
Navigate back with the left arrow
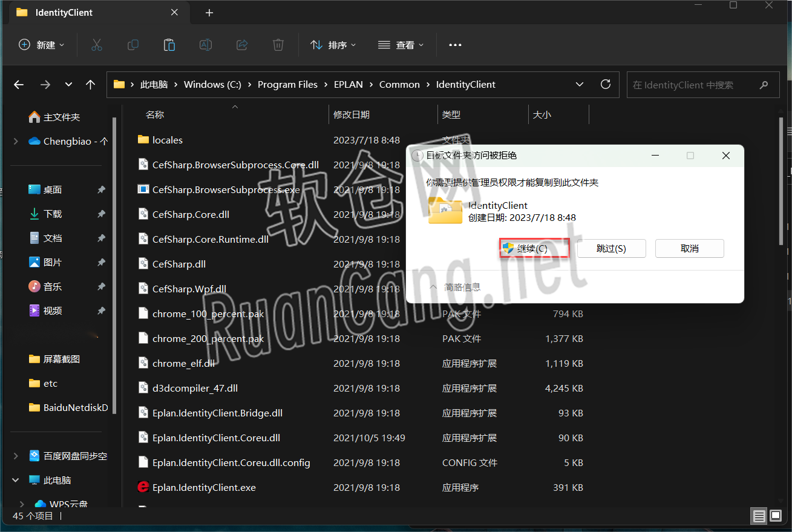[x=18, y=84]
